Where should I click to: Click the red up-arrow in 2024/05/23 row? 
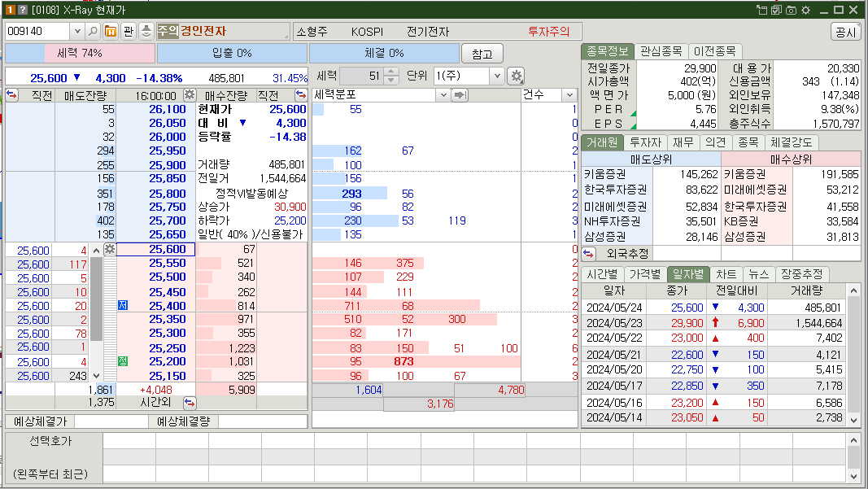point(715,322)
